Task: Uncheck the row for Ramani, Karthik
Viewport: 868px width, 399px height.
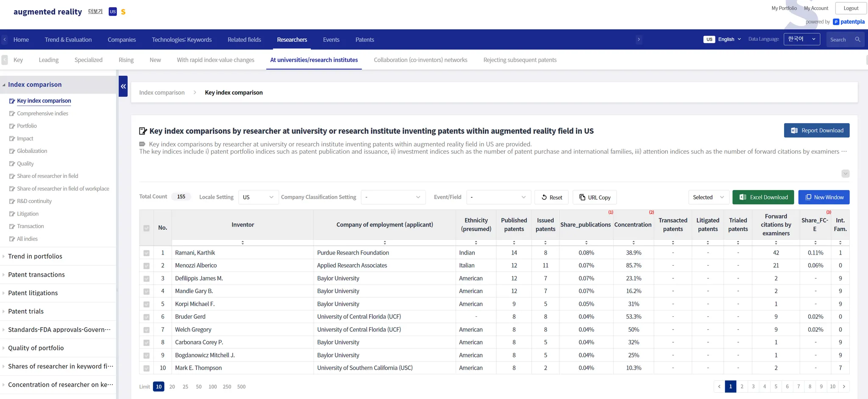Action: (147, 253)
